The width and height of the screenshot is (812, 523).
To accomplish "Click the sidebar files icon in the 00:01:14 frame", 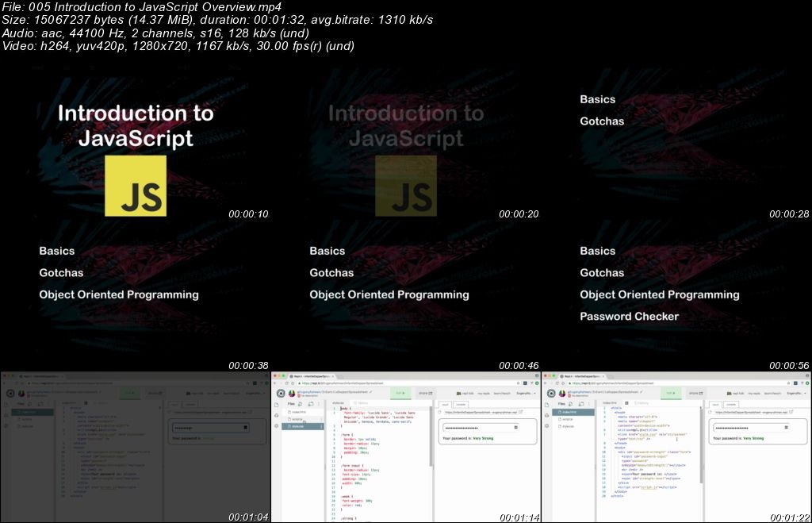I will [x=277, y=405].
